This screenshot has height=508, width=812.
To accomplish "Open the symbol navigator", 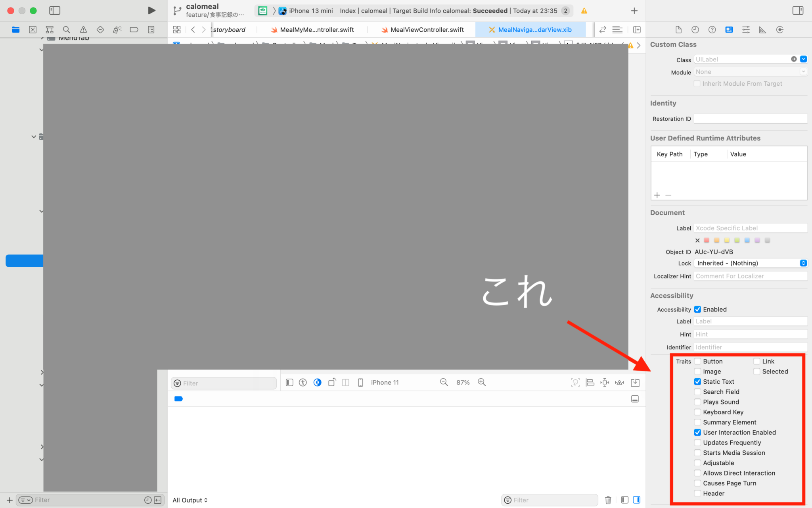I will tap(50, 29).
